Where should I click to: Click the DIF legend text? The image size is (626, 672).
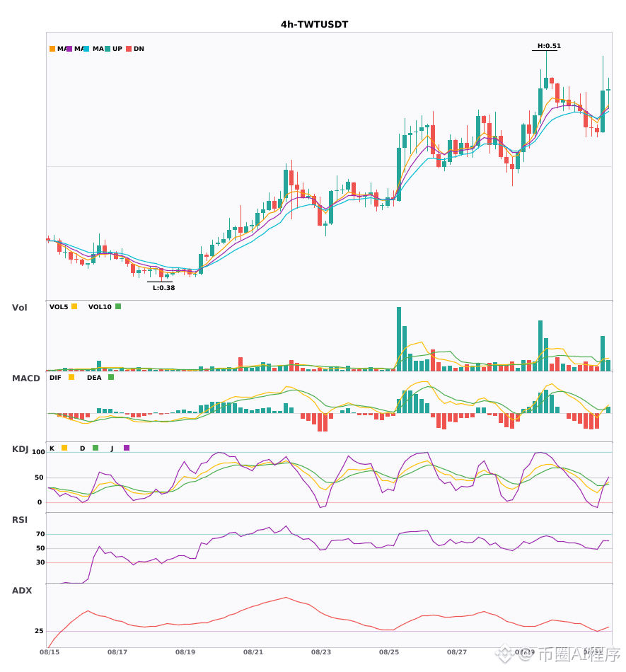(x=55, y=378)
